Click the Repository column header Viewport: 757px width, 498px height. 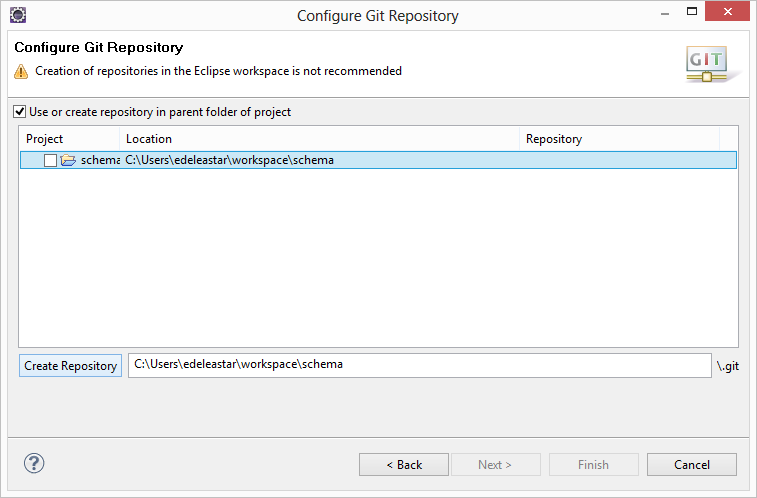coord(619,139)
